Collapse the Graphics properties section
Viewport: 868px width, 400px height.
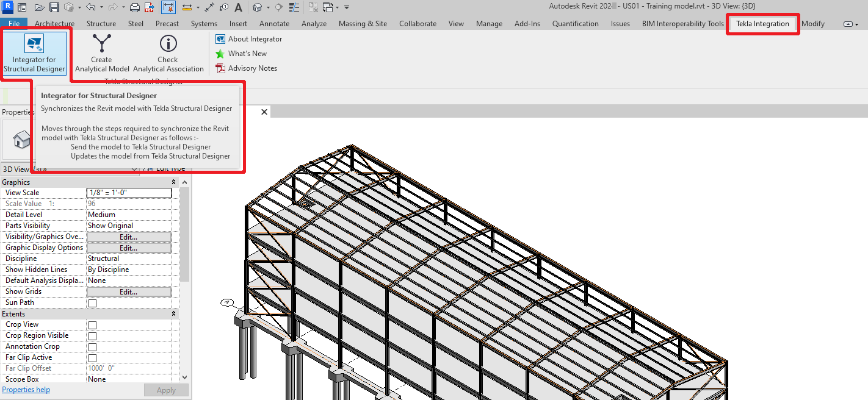(x=174, y=182)
